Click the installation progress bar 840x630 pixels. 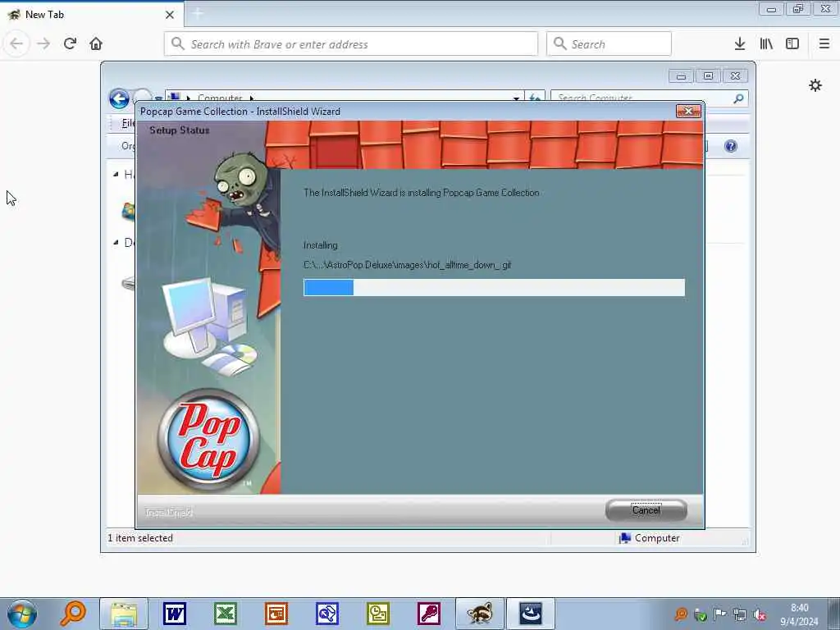tap(494, 287)
